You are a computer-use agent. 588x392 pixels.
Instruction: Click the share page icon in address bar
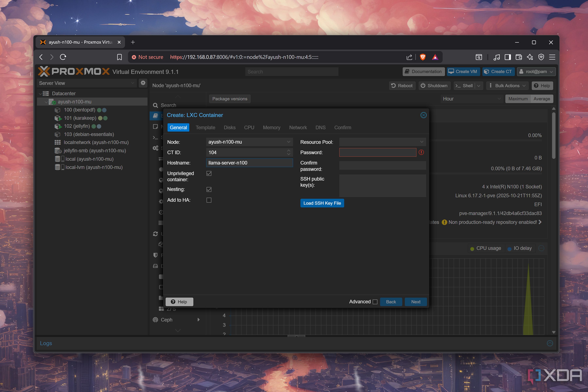(x=409, y=57)
